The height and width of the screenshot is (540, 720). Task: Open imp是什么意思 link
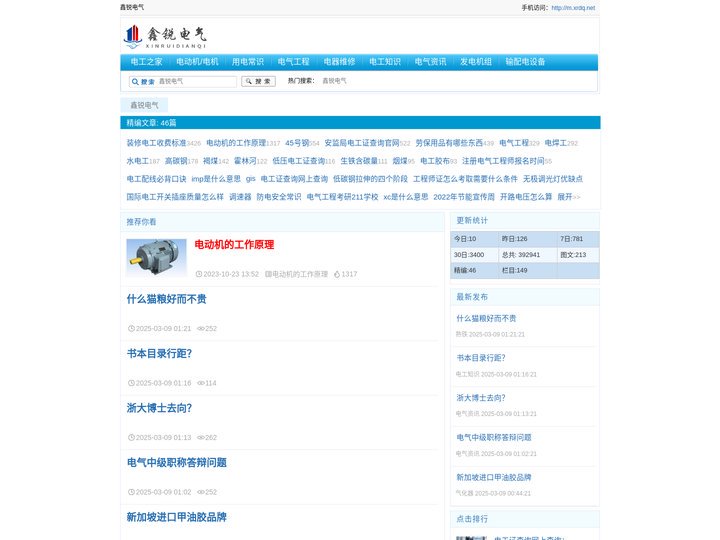(216, 179)
